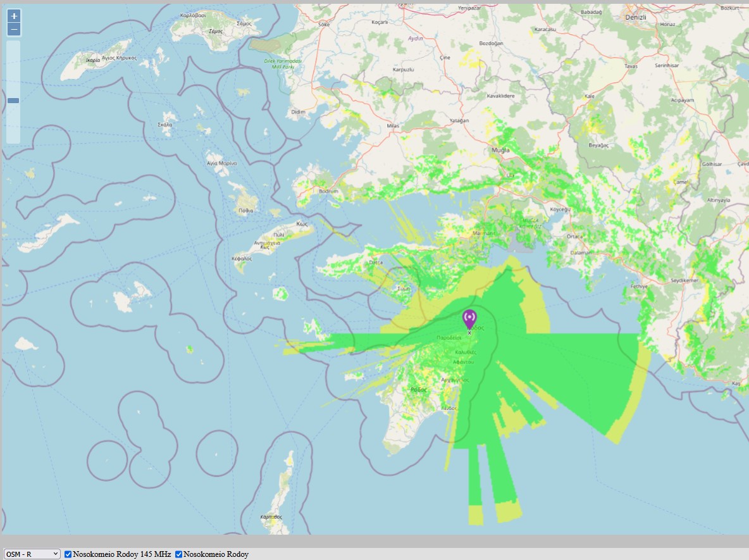
Task: Toggle the Nosokomeio Rodoy layer checkbox
Action: coord(178,554)
